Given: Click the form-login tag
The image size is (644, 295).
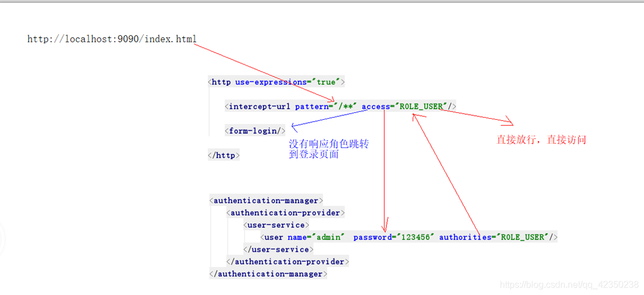Looking at the screenshot, I should (x=255, y=131).
